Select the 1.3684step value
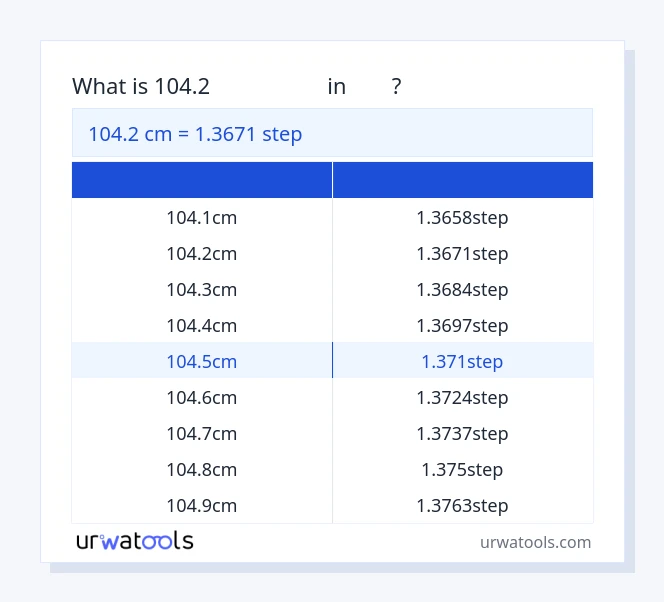The height and width of the screenshot is (602, 664). tap(462, 290)
